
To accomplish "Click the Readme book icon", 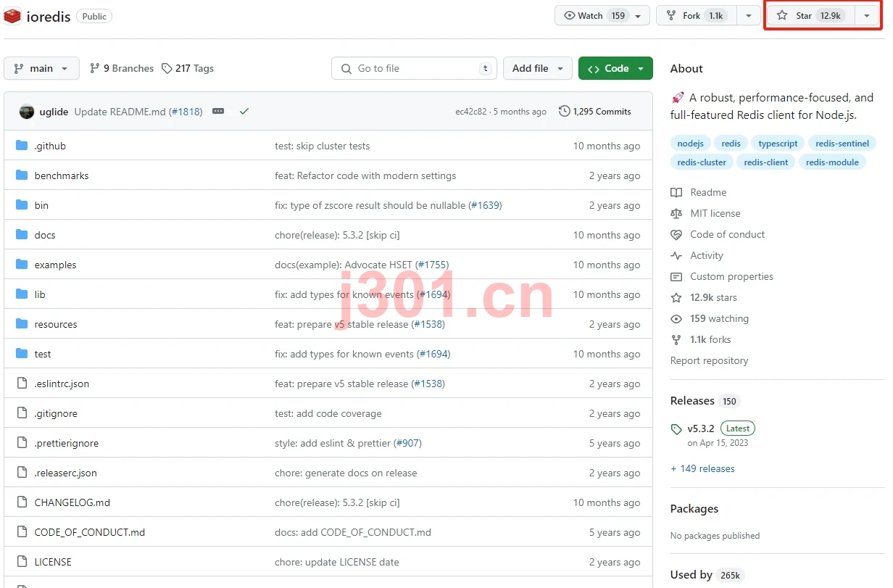I will pos(676,192).
